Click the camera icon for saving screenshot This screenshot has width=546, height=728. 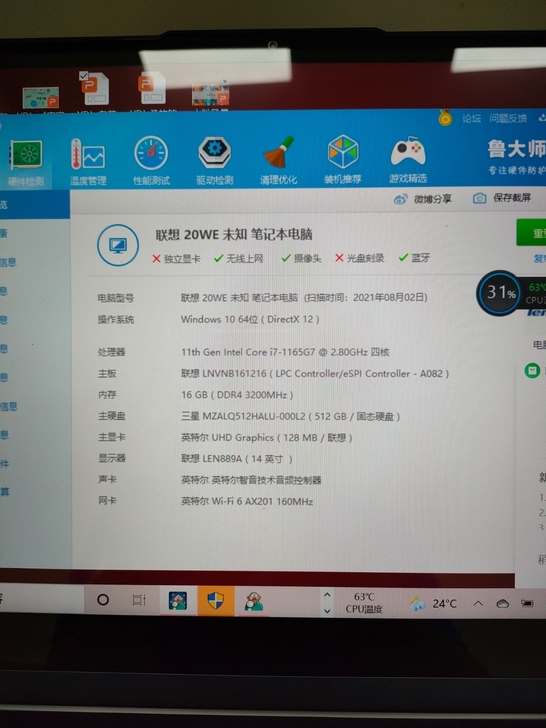point(480,198)
